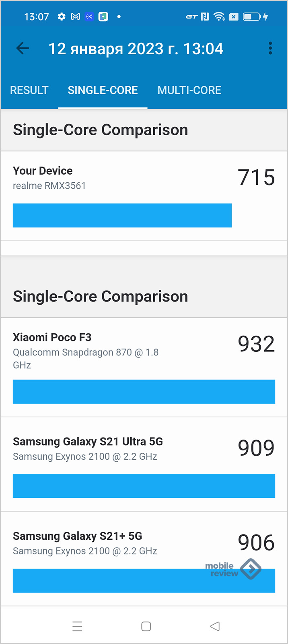The image size is (288, 644).
Task: Switch to the RESULT tab
Action: (29, 90)
